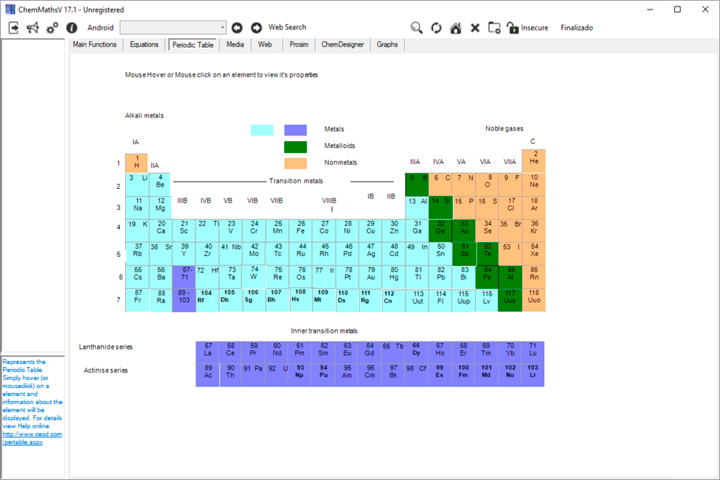Click the green Metalloids legend swatch
Viewport: 720px width, 480px height.
click(296, 147)
